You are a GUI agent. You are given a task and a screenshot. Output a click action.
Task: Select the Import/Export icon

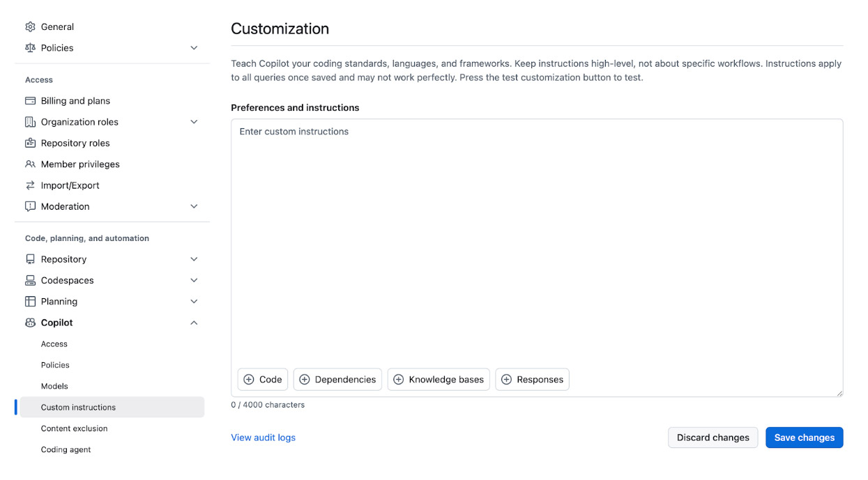click(x=30, y=185)
